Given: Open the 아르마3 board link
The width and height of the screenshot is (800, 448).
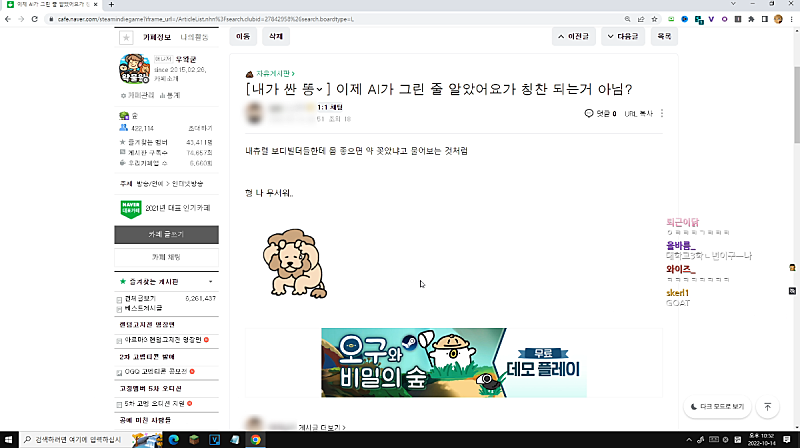Looking at the screenshot, I should click(x=163, y=340).
